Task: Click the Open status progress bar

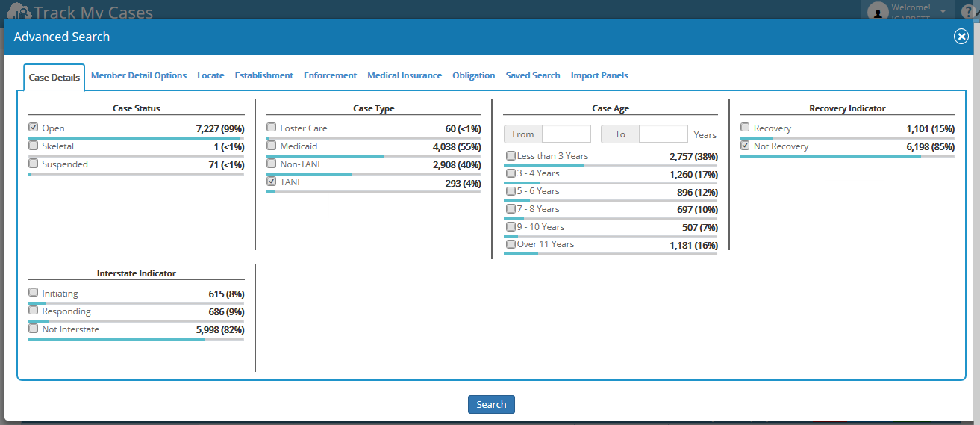Action: tap(136, 138)
